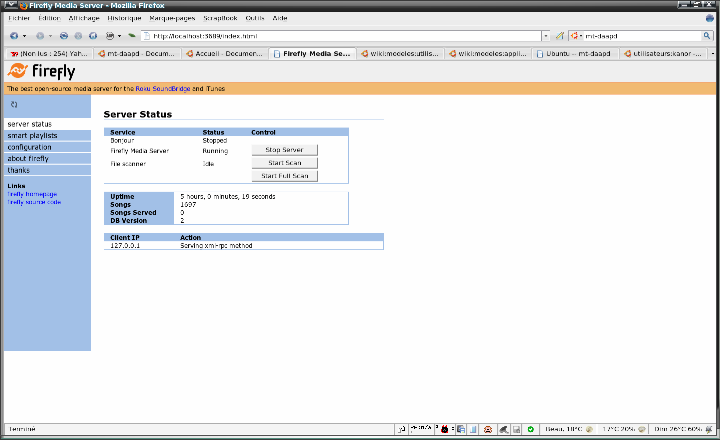Open the Ubuntu search engine selector
Screen dimensions: 720x440
[x=576, y=36]
